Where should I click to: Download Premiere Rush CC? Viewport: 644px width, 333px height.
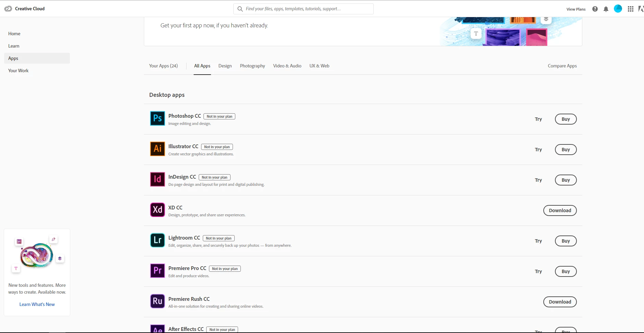coord(560,302)
